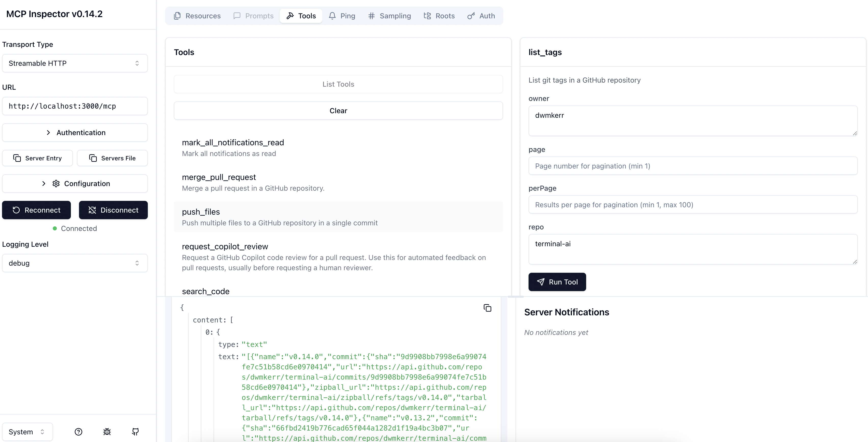
Task: Select the search_code tool
Action: (x=338, y=291)
